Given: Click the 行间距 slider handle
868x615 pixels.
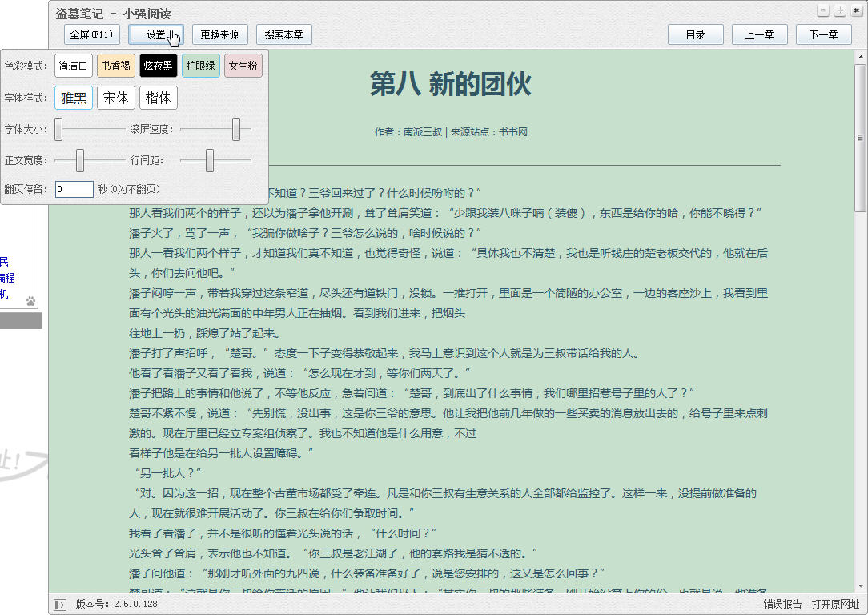Looking at the screenshot, I should pyautogui.click(x=210, y=160).
